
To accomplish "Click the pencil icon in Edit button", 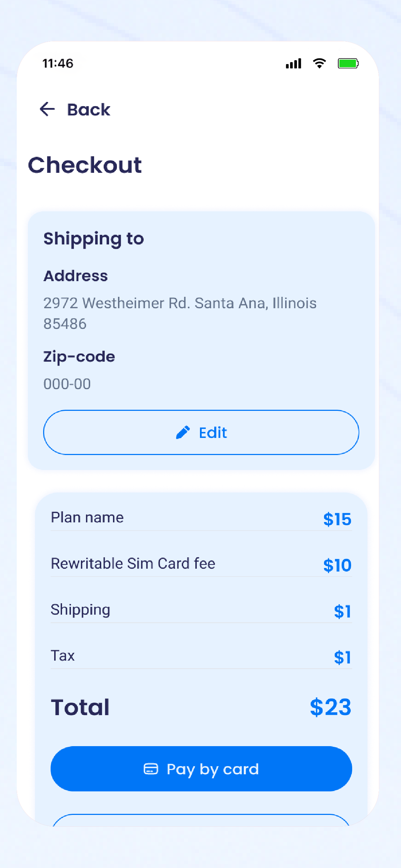I will pos(183,433).
